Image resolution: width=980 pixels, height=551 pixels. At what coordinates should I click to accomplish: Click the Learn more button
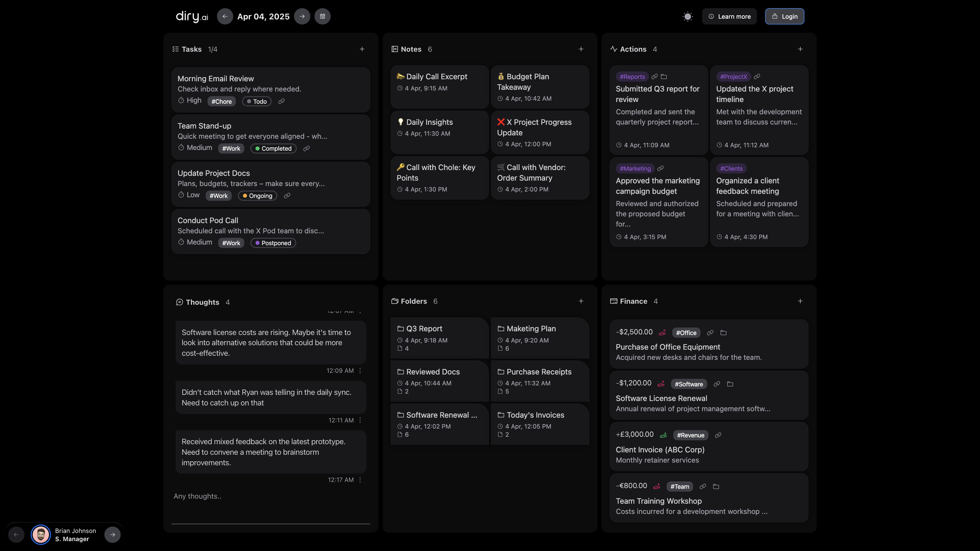[729, 16]
